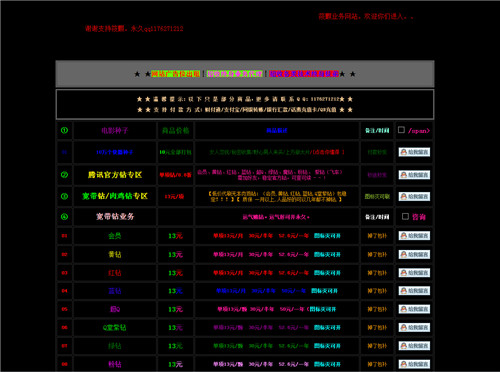Click QQ 给我留言 button in 蓝钻 row
This screenshot has width=500, height=372.
pos(414,291)
